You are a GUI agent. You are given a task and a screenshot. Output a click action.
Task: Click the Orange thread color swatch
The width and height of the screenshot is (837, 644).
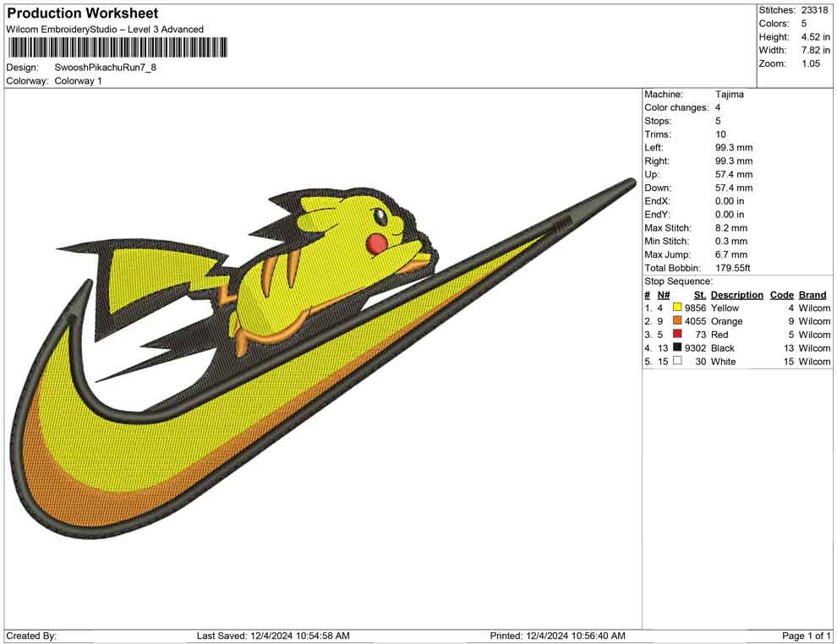click(677, 320)
